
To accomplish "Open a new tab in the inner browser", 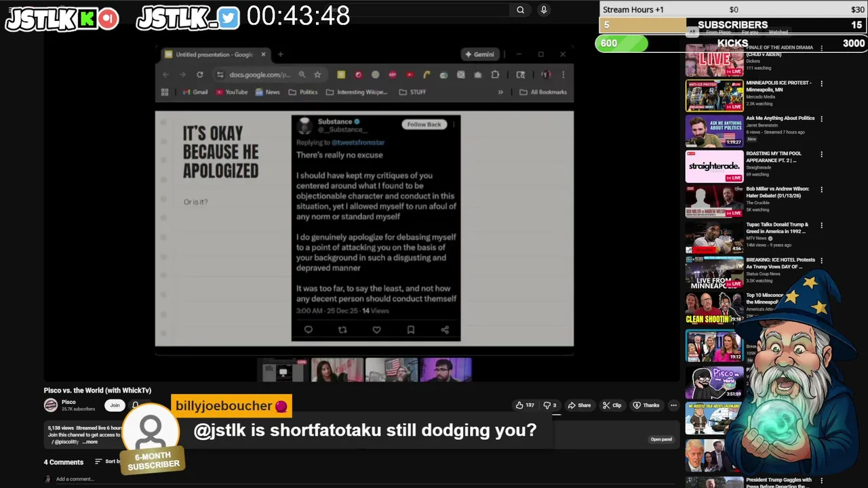I will [280, 54].
